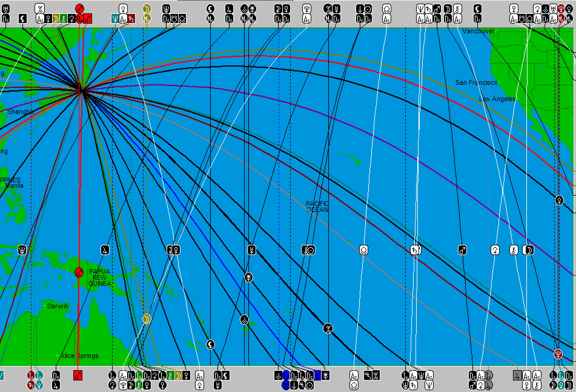Image resolution: width=576 pixels, height=392 pixels.
Task: Click olive Moon marker near Australia's northeast coast
Action: click(x=147, y=319)
